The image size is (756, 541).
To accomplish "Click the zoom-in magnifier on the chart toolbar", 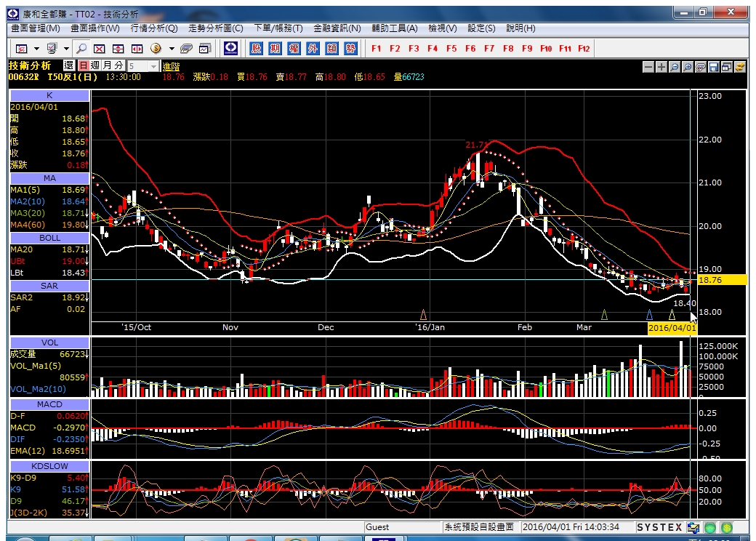I will [688, 67].
